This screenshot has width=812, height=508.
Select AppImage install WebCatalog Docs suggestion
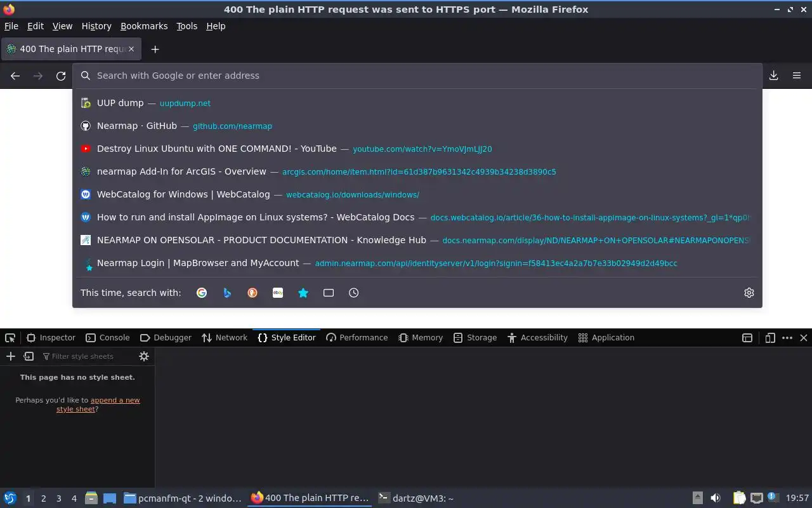(x=417, y=217)
